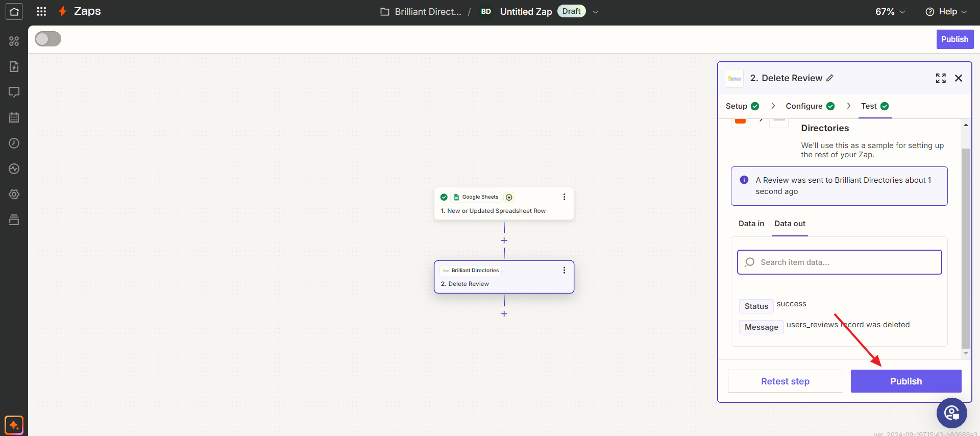Viewport: 980px width, 436px height.
Task: Open the Help menu
Action: pos(946,12)
